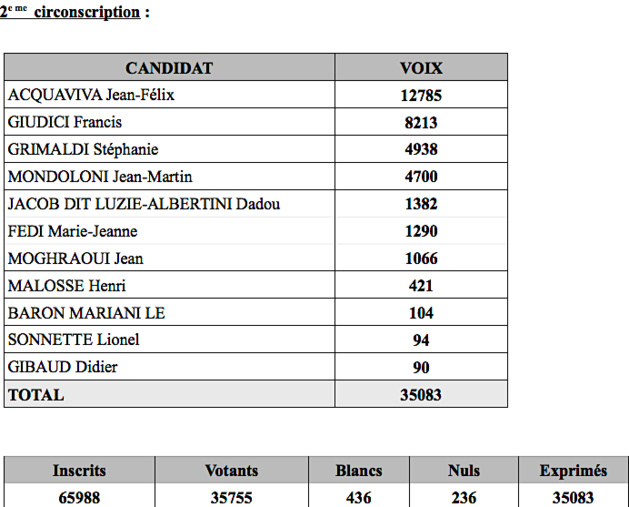Click GIBAUD Didier's name
The width and height of the screenshot is (629, 507).
[62, 367]
